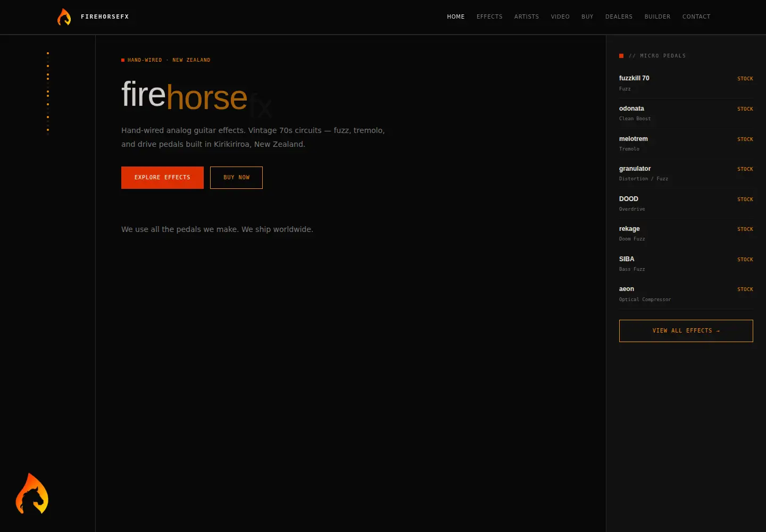Screen dimensions: 766x532
Task: Click the STOCK label beside DOOD
Action: pos(745,199)
